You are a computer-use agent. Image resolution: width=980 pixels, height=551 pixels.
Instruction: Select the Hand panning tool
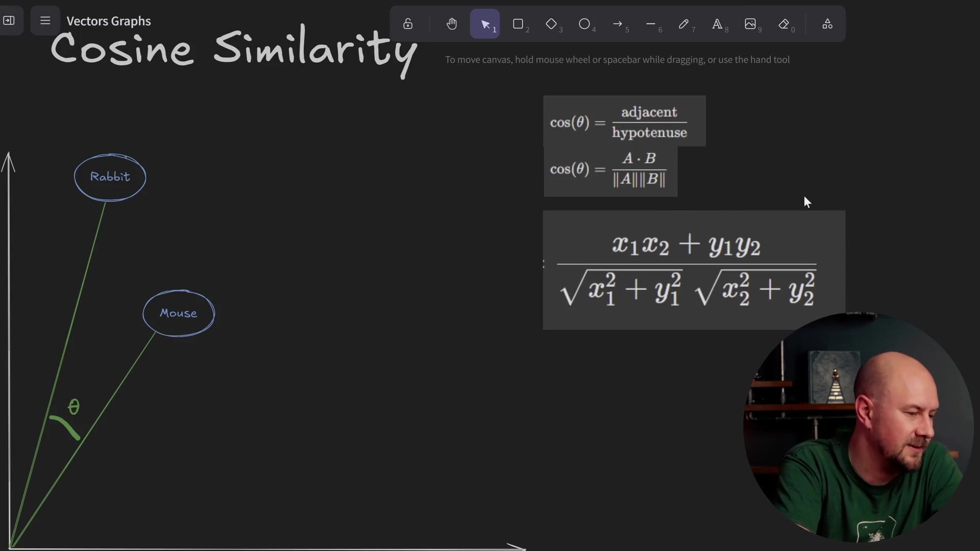[452, 24]
